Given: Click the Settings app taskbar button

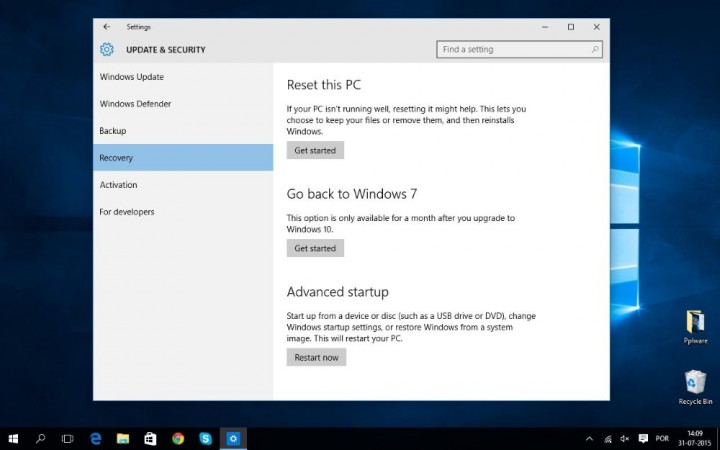Looking at the screenshot, I should click(x=233, y=439).
